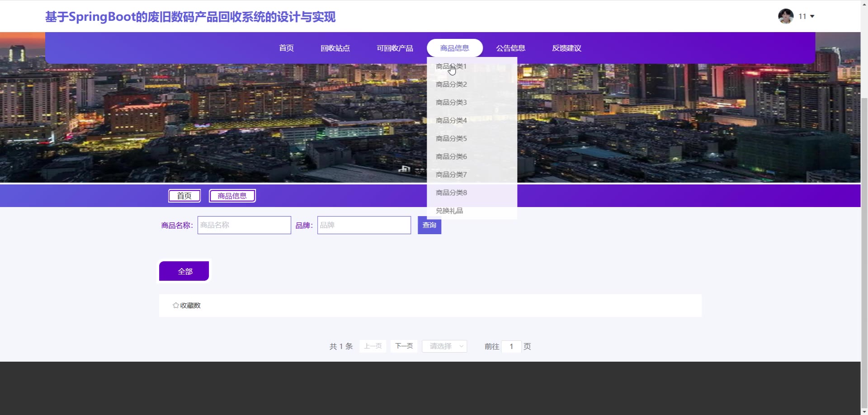Click the 收藏数 label text

190,306
